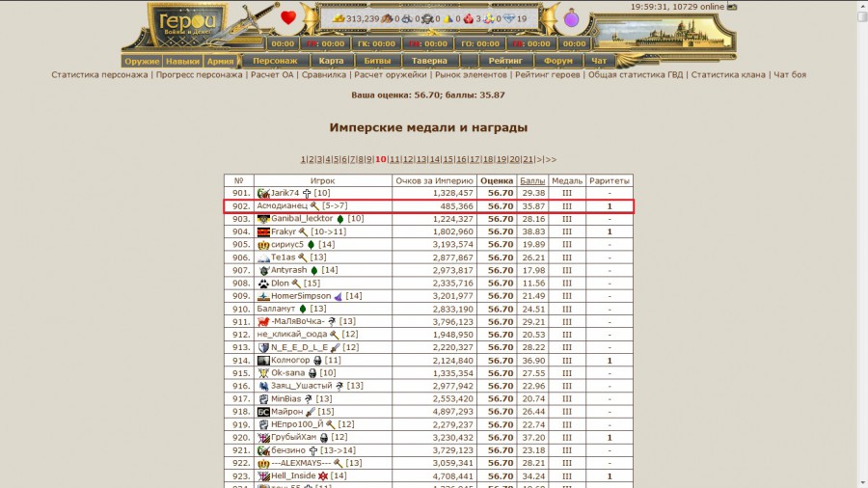Click the red heart health icon
Image resolution: width=868 pixels, height=488 pixels.
click(x=287, y=17)
